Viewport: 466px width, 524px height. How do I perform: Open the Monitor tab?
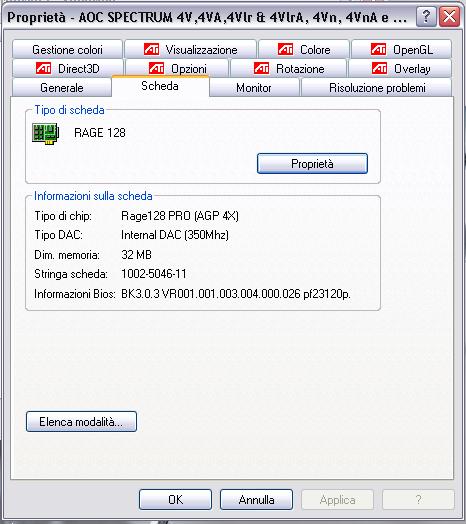(254, 88)
